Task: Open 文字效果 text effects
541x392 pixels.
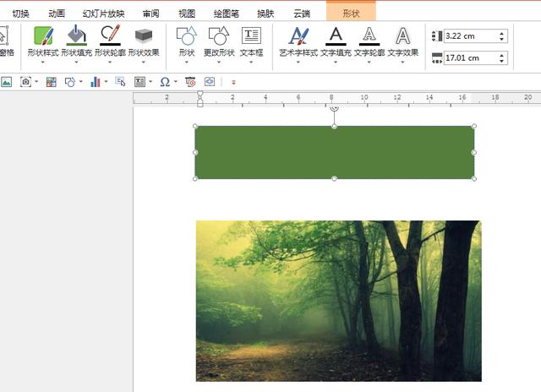Action: coord(403,35)
